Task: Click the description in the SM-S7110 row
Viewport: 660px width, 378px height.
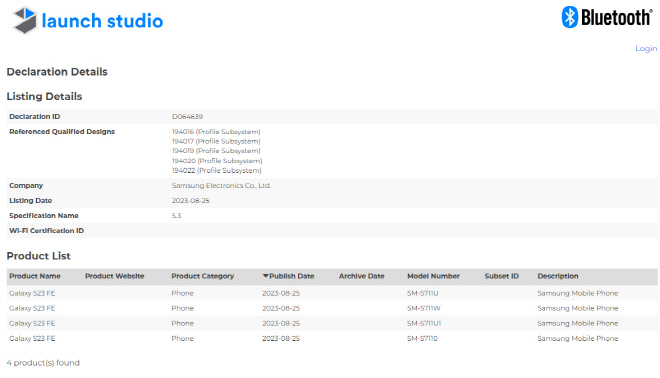Action: coord(578,339)
